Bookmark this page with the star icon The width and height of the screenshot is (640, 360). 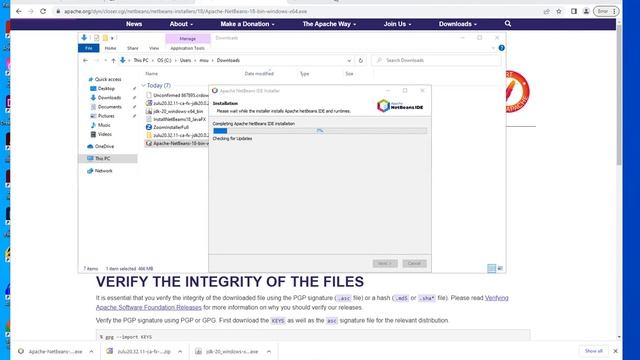click(559, 11)
